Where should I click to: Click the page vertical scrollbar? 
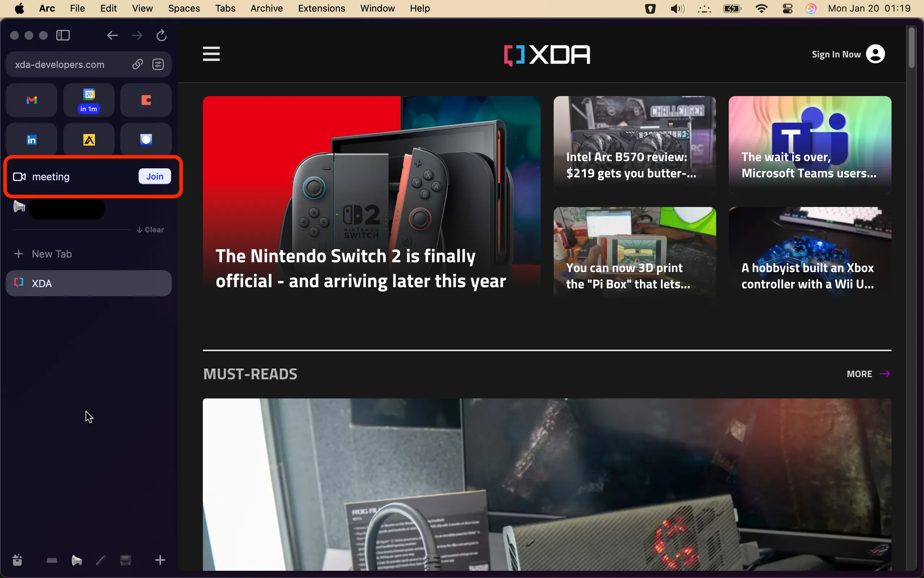912,48
